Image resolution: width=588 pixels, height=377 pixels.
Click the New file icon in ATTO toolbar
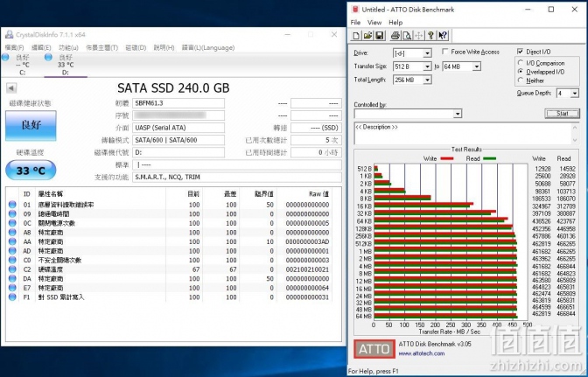pos(356,36)
